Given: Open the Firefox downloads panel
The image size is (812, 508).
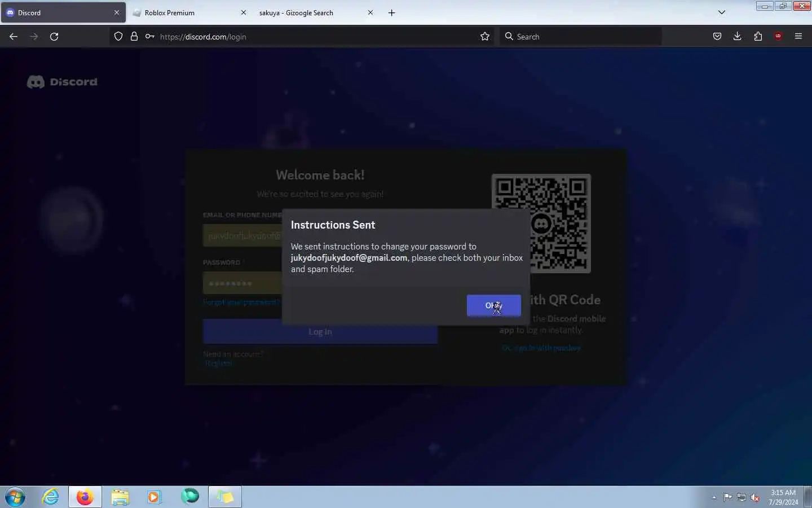Looking at the screenshot, I should click(x=738, y=37).
